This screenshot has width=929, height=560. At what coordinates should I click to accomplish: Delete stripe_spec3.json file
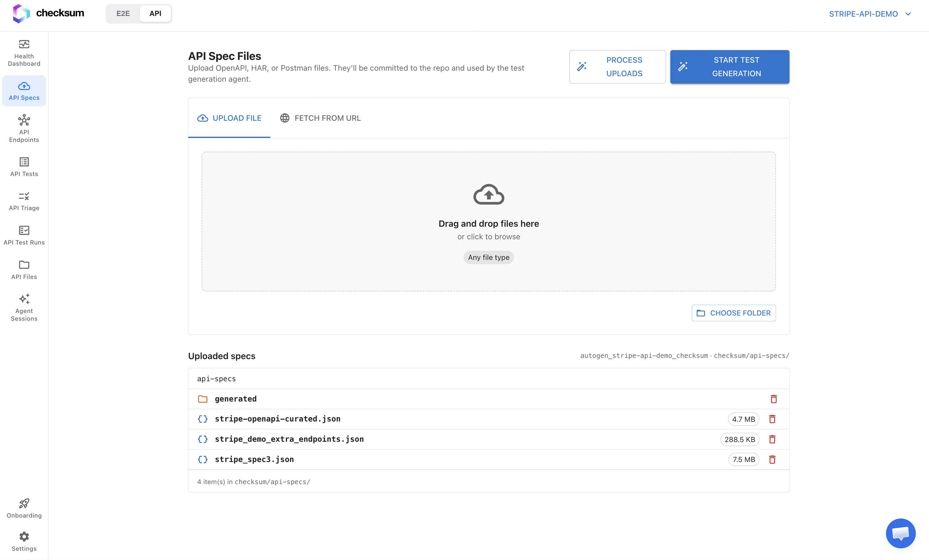click(x=772, y=459)
